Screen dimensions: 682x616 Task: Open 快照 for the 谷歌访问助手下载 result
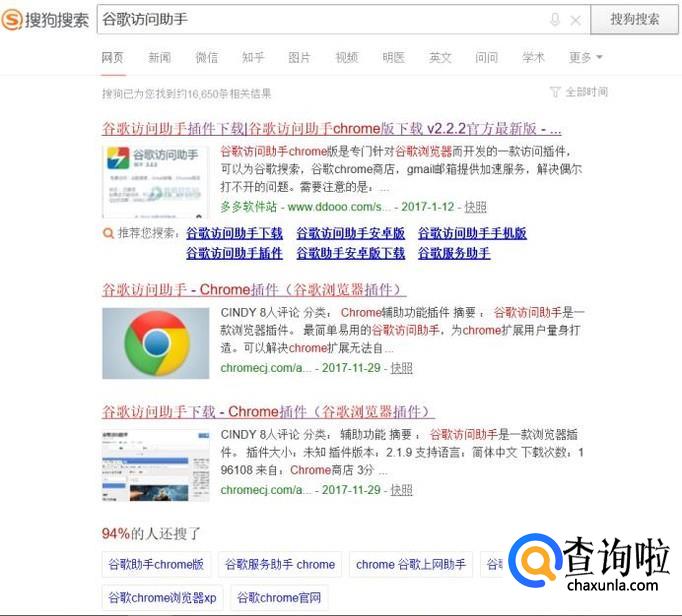(401, 490)
